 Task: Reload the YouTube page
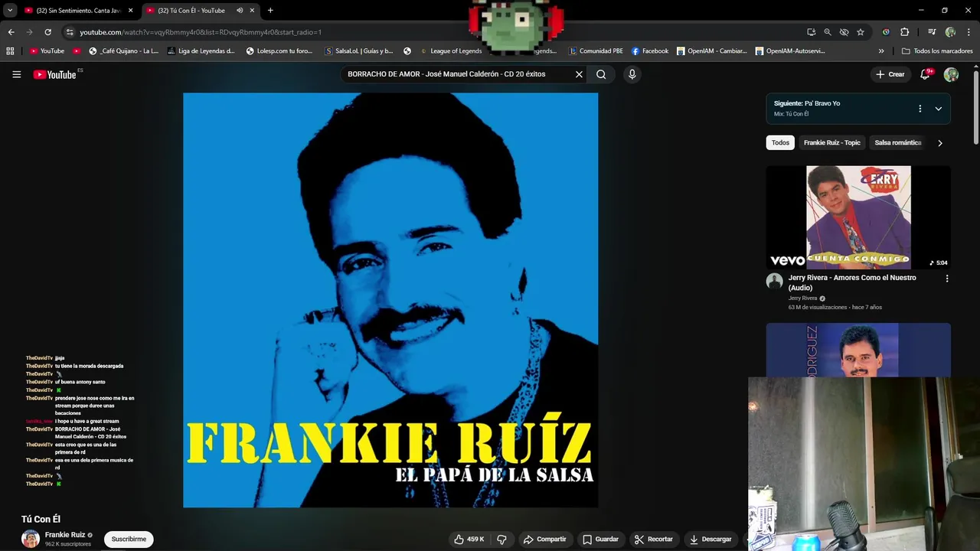(x=47, y=32)
